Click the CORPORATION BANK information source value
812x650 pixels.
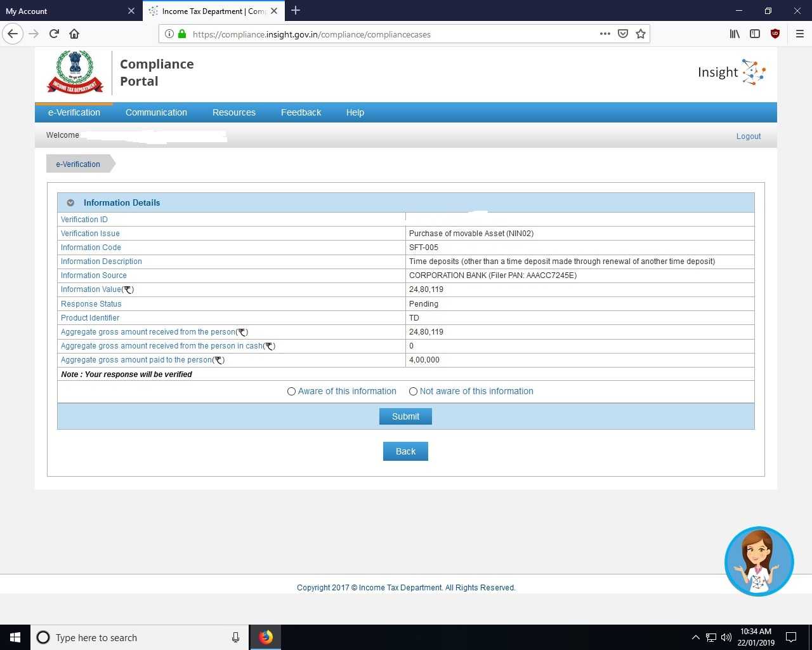tap(493, 275)
